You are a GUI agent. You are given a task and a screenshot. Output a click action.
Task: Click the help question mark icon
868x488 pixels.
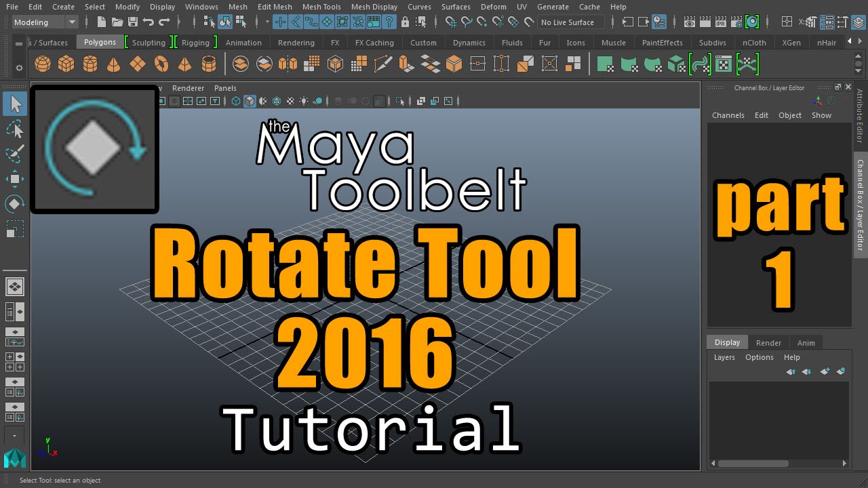point(389,22)
